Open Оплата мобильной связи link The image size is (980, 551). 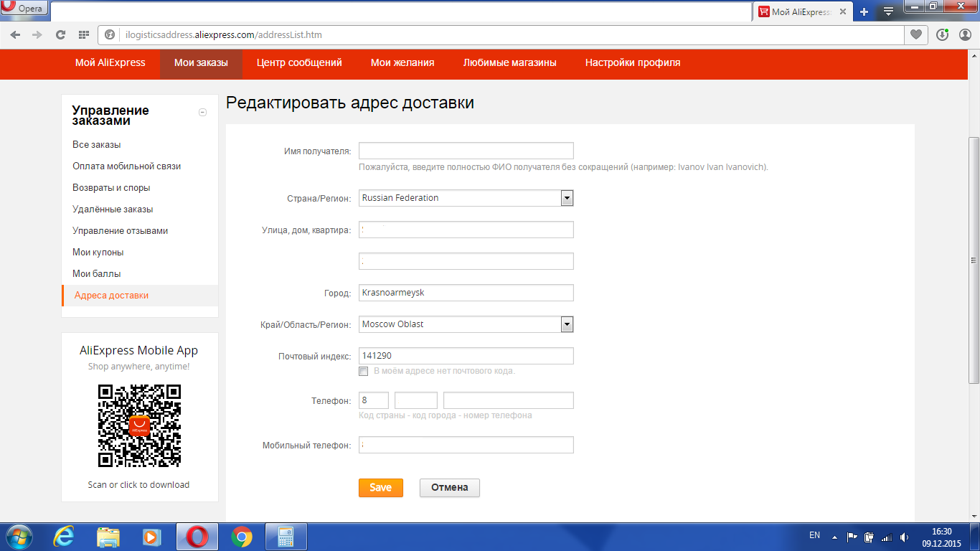pos(127,166)
